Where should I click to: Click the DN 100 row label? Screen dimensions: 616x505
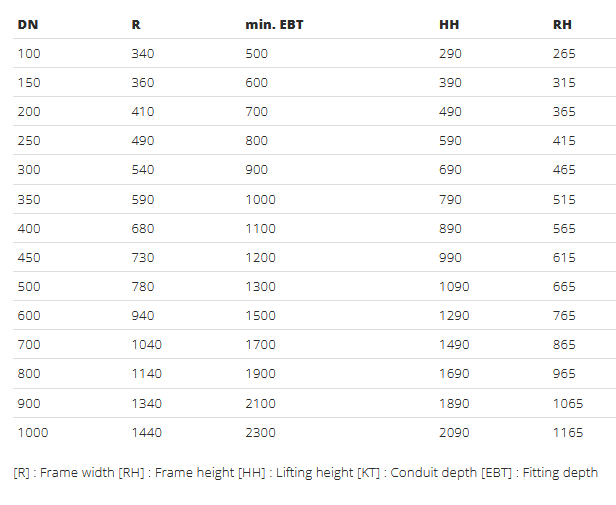coord(29,53)
